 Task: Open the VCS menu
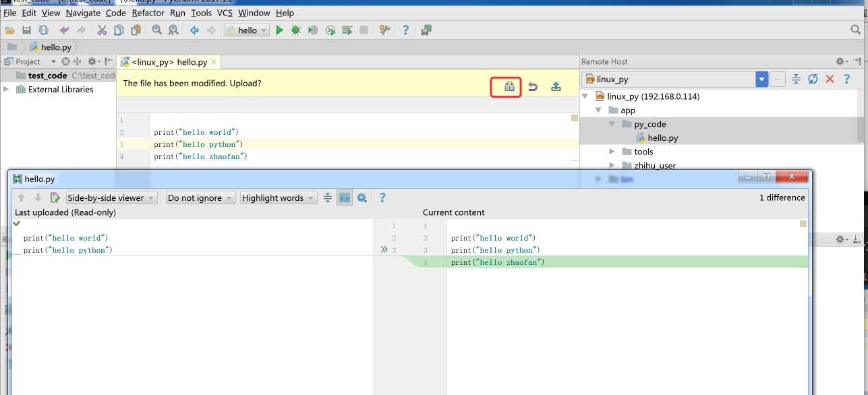point(225,13)
